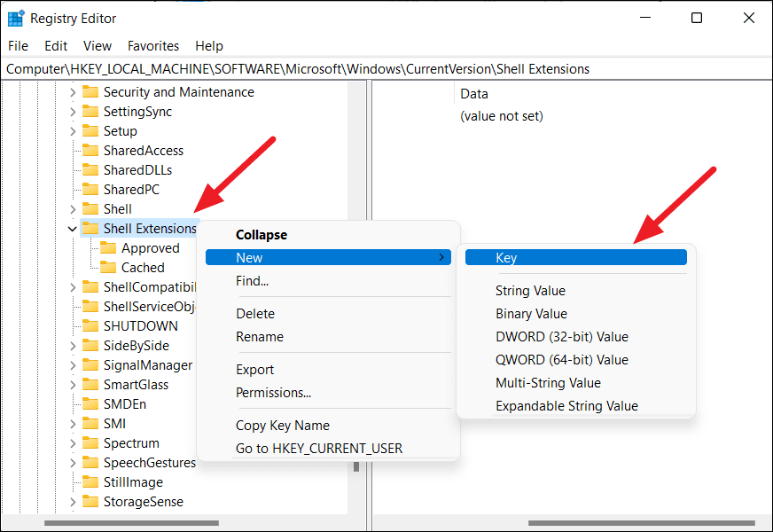The height and width of the screenshot is (532, 773).
Task: Open the Edit menu
Action: [56, 46]
